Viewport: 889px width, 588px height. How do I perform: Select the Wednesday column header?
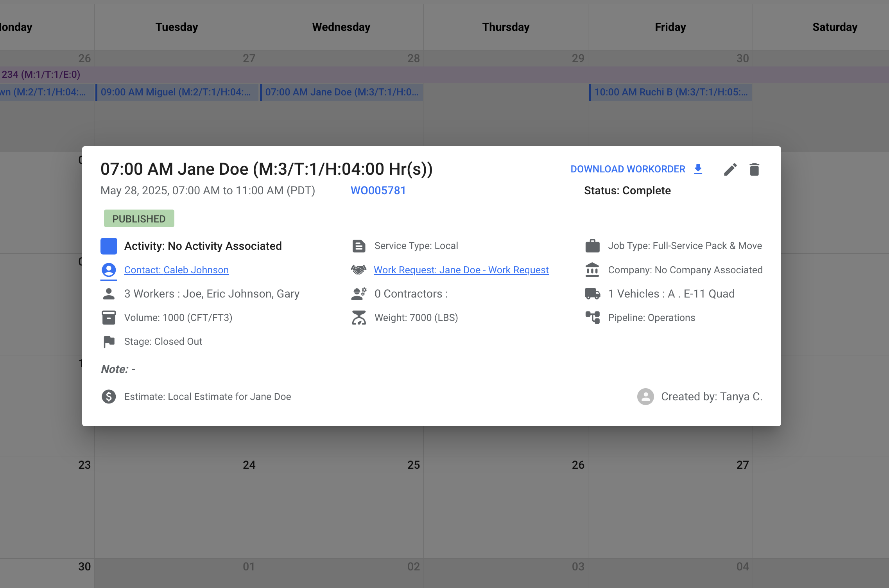tap(341, 27)
